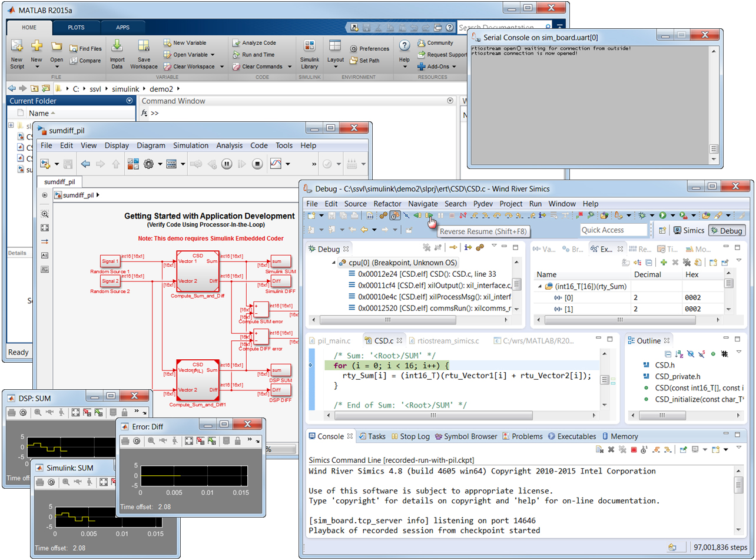
Task: Stop the Simulink simulation
Action: 257,164
